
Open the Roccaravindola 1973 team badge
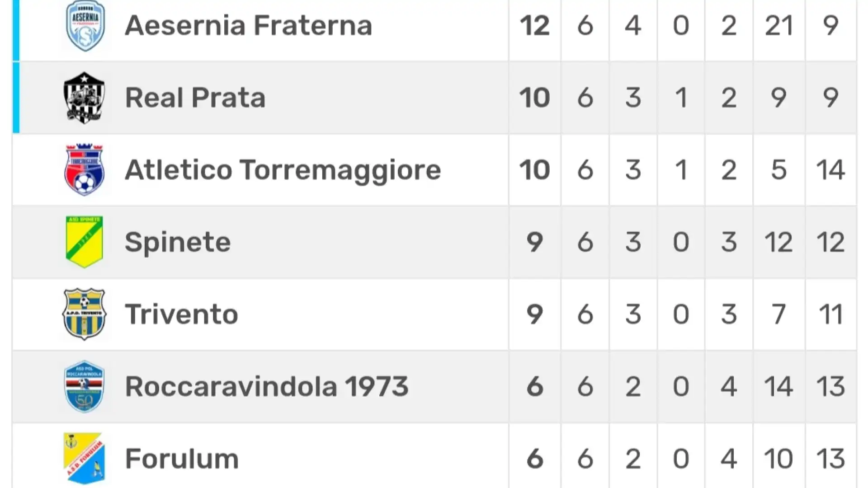pyautogui.click(x=84, y=386)
